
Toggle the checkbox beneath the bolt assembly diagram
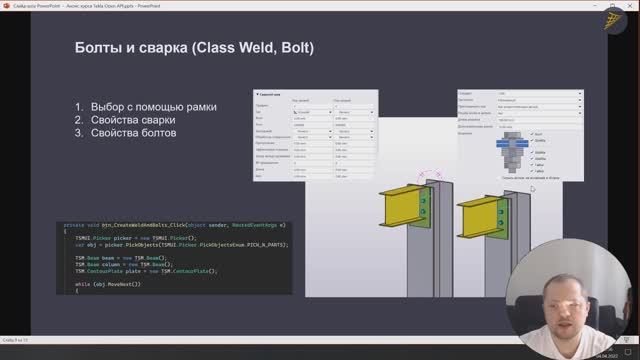498,178
